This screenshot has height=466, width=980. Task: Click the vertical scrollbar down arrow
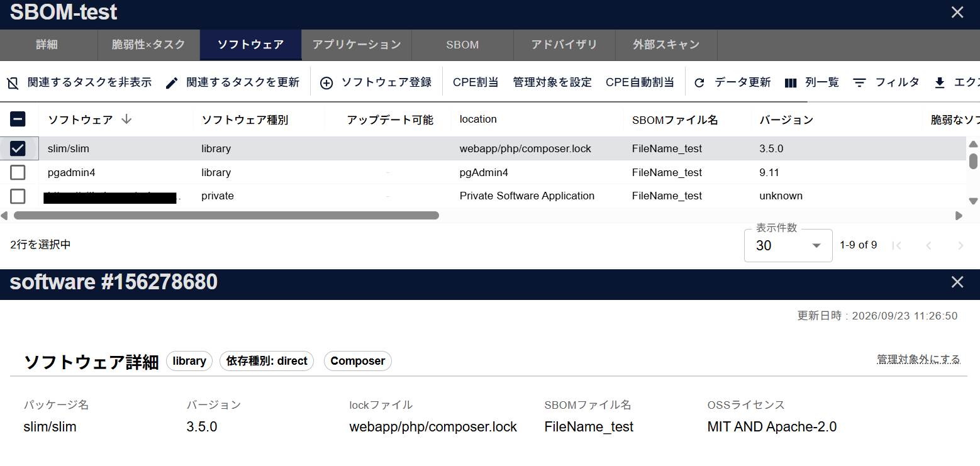point(973,201)
